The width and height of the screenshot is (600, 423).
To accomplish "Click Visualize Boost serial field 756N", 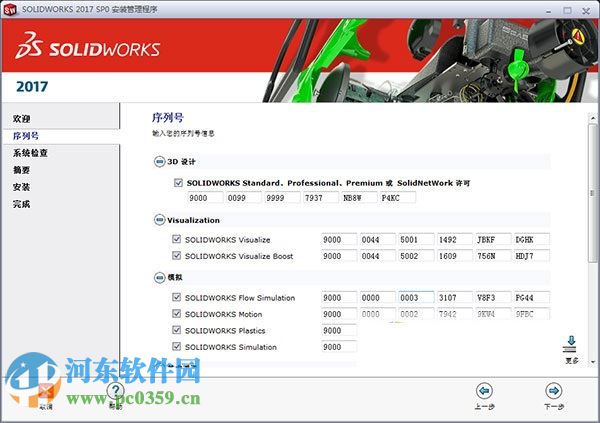I will (x=494, y=256).
